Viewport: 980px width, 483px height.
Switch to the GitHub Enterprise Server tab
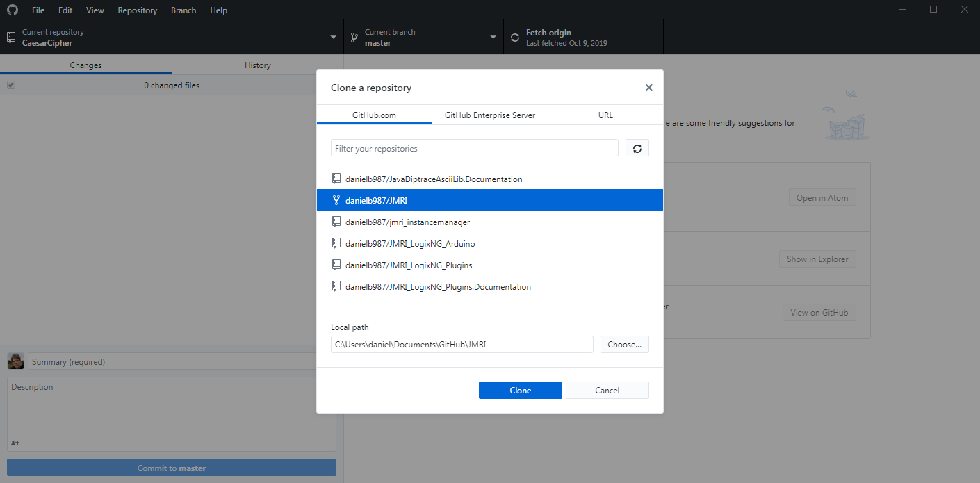[490, 115]
